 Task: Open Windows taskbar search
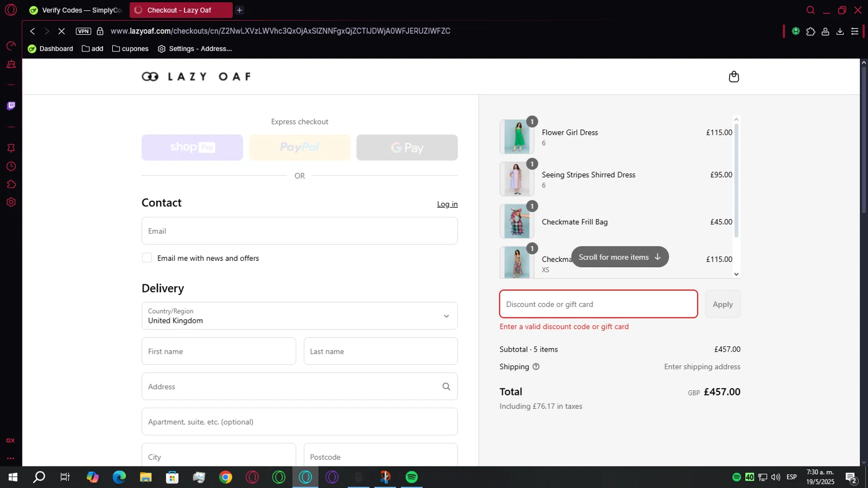pyautogui.click(x=39, y=477)
